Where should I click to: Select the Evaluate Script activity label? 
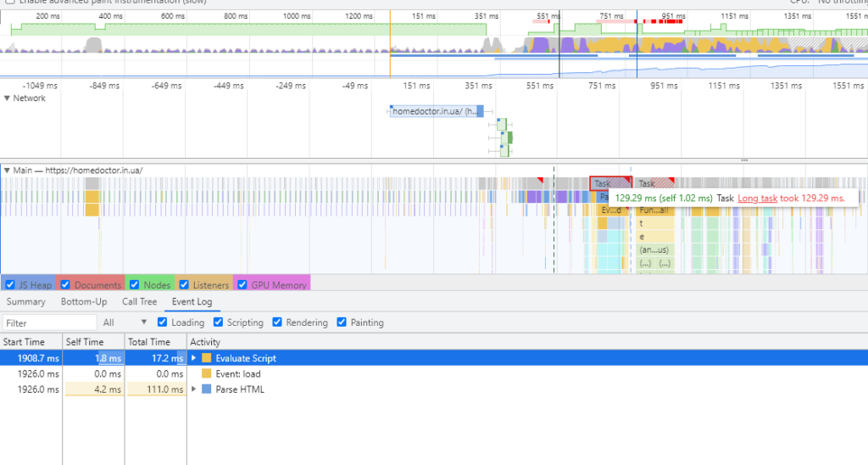[246, 358]
